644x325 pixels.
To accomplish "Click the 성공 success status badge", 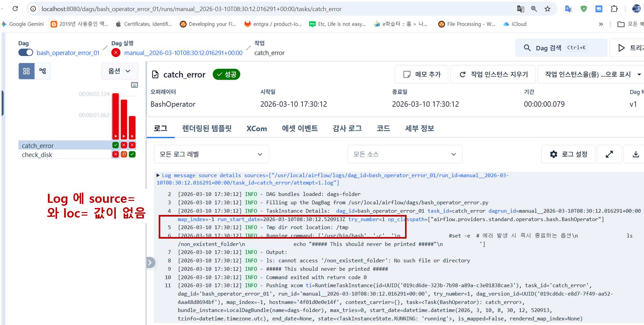I will pos(227,75).
